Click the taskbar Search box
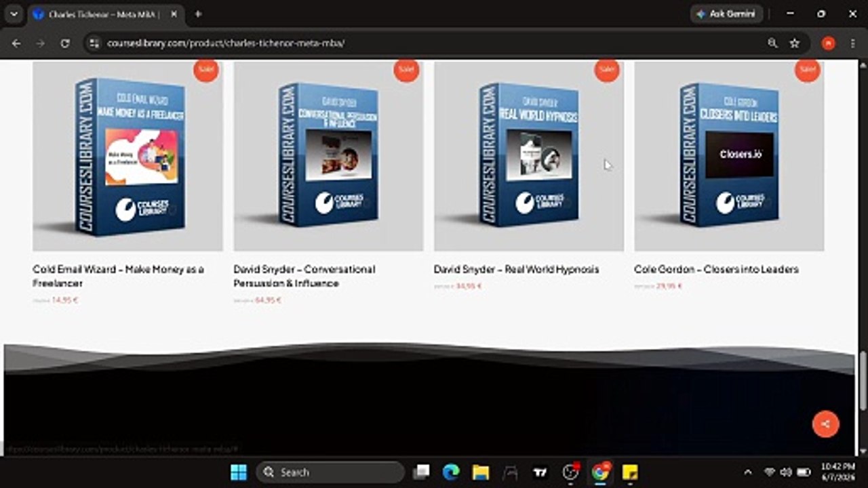The width and height of the screenshot is (868, 488). coord(330,472)
